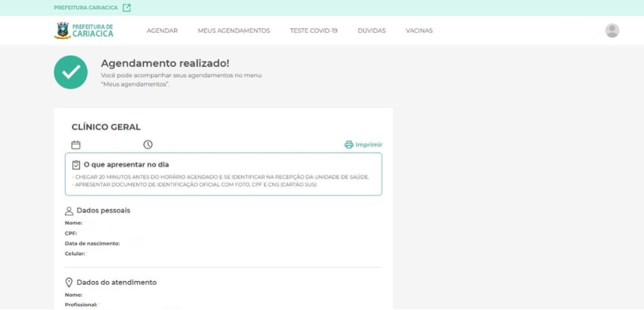Click the clock time icon
The height and width of the screenshot is (310, 644).
coord(148,145)
